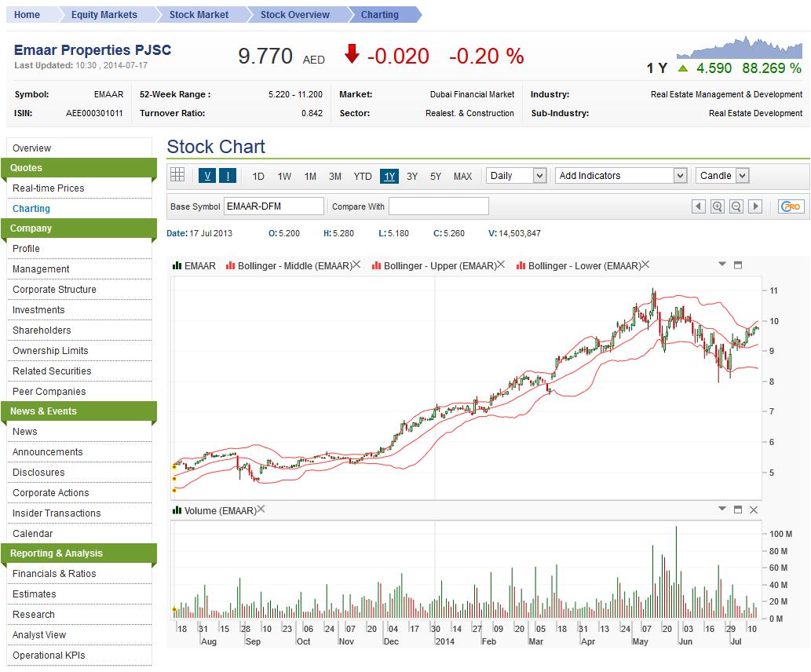
Task: Open the Candle chart type dropdown
Action: (x=722, y=175)
